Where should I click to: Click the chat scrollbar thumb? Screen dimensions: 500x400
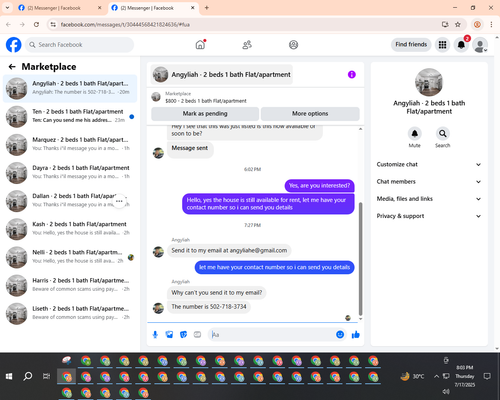(x=360, y=259)
